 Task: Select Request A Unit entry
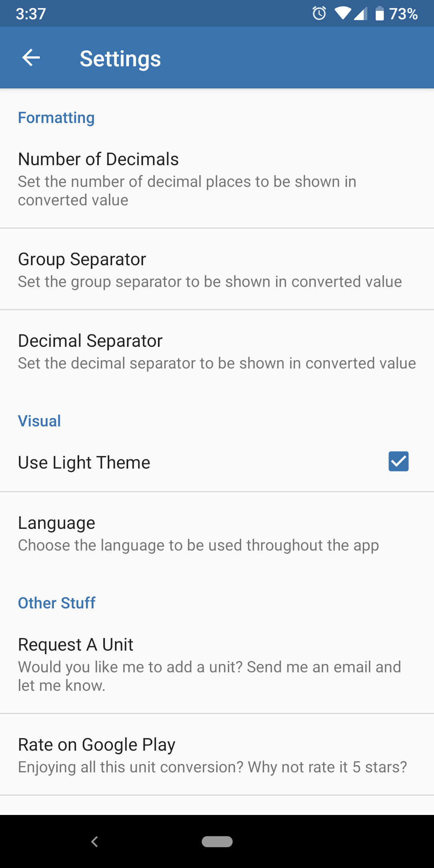(x=217, y=664)
